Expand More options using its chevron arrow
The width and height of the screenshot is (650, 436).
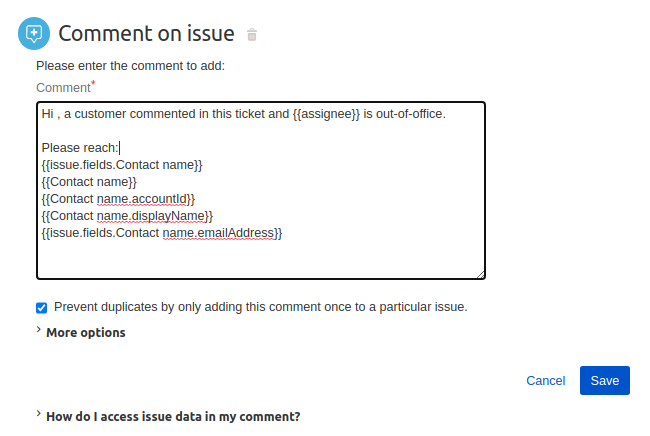tap(39, 329)
